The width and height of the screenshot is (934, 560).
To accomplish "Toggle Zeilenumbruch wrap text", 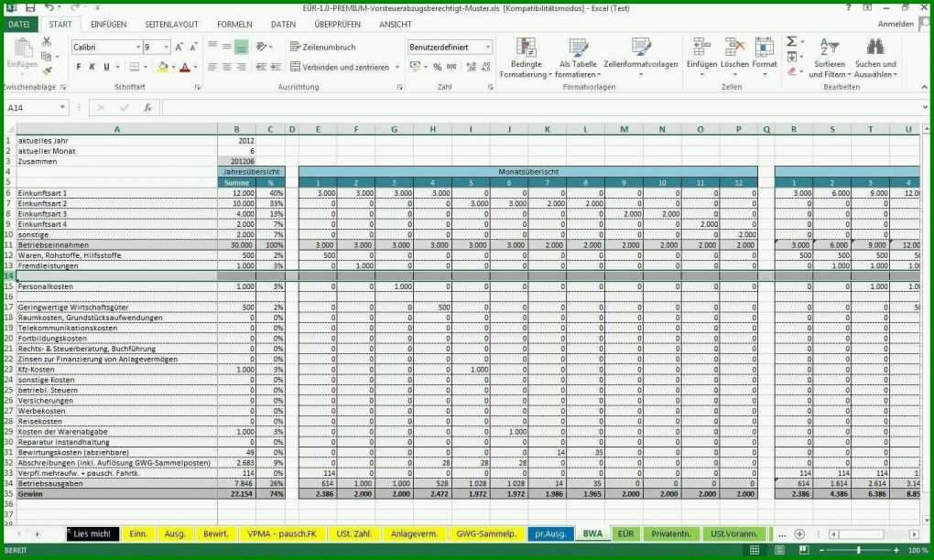I will click(323, 47).
